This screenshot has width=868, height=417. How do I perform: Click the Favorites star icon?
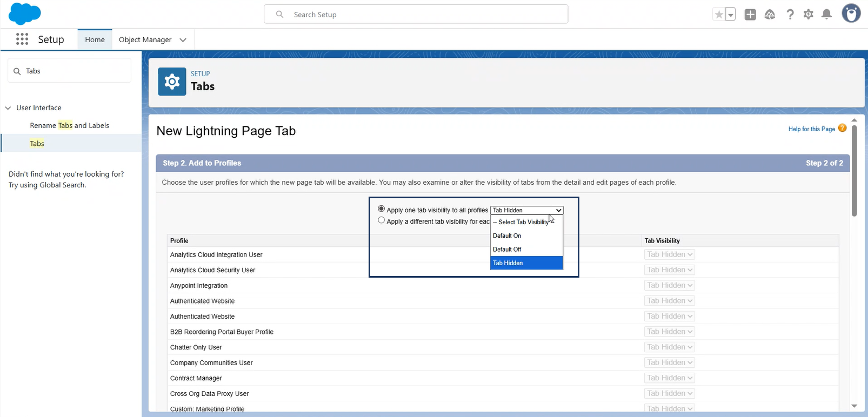[x=718, y=15]
